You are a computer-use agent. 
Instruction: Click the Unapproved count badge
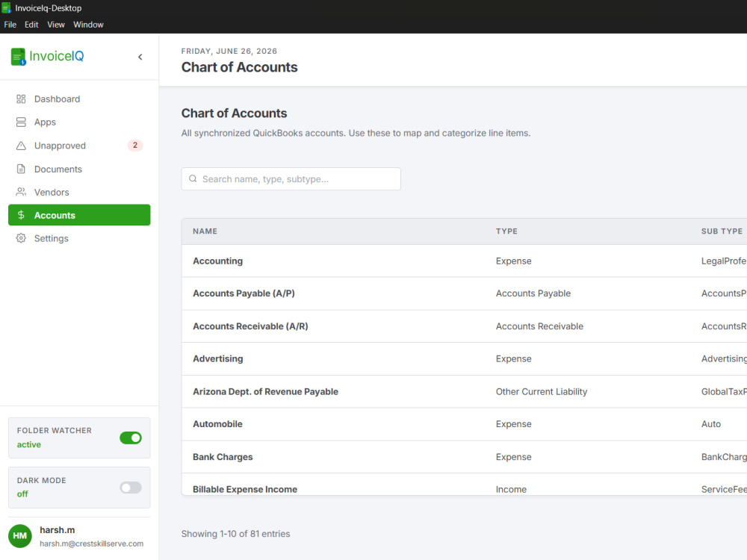[x=135, y=146]
